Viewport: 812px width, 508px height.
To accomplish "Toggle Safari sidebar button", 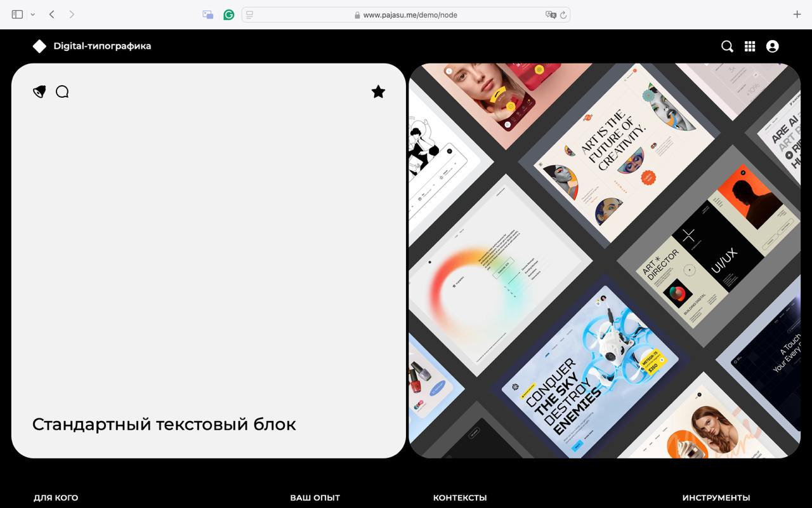I will (17, 14).
